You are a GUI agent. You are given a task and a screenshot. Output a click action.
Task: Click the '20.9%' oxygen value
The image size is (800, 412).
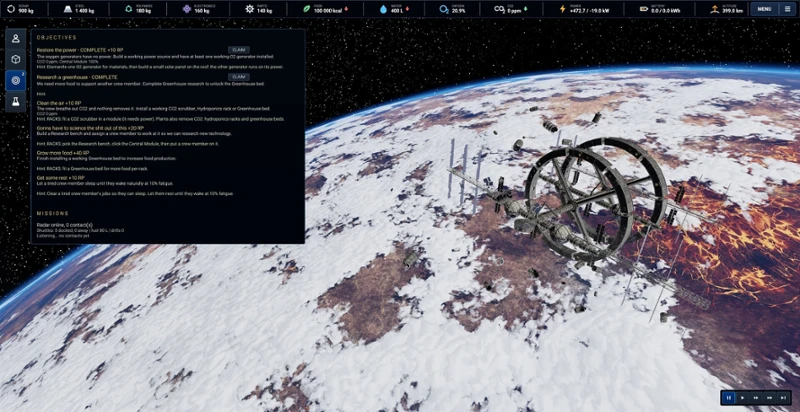click(x=458, y=11)
